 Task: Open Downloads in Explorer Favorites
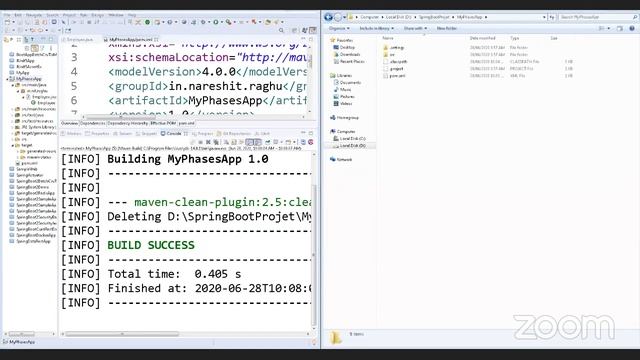coord(350,54)
